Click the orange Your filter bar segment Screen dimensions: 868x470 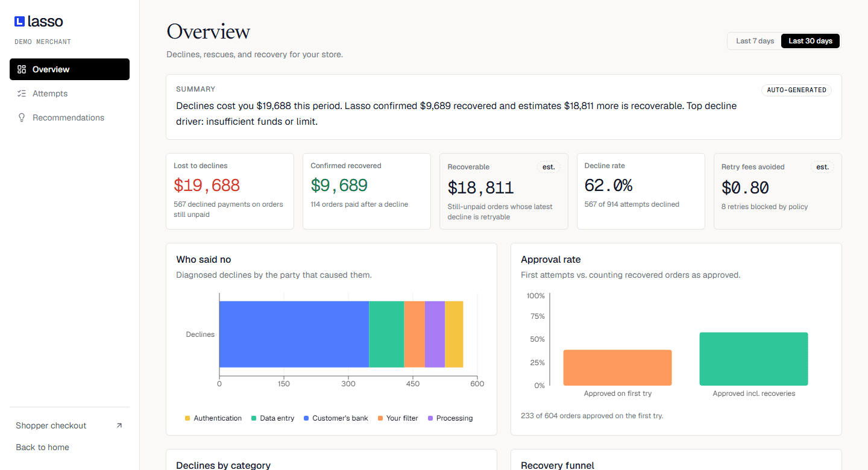[x=414, y=334]
